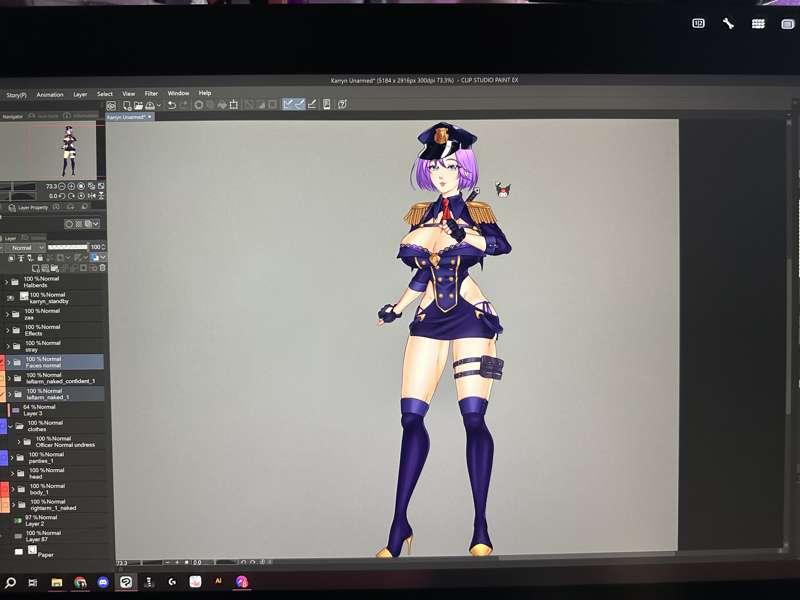The height and width of the screenshot is (600, 800).
Task: Expand the panties_1 layer folder
Action: tap(12, 458)
